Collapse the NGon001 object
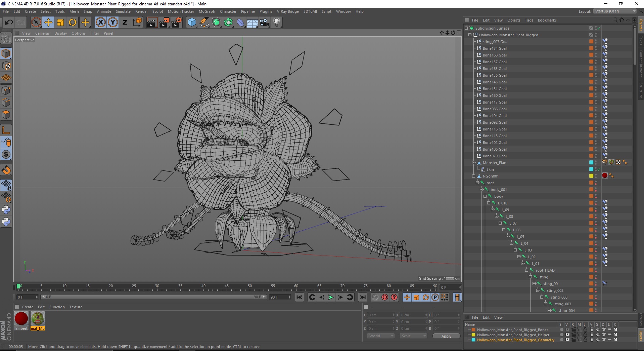 pos(474,176)
